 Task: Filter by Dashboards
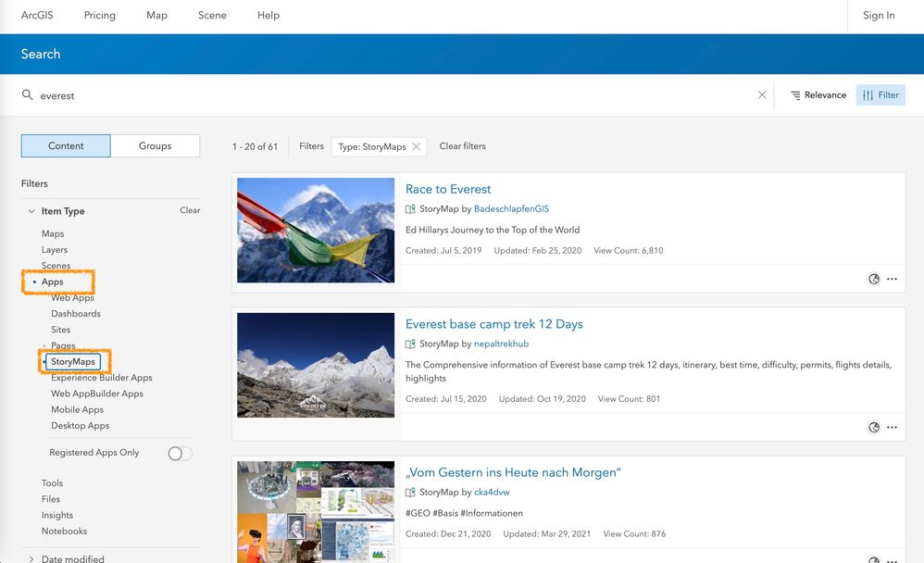click(75, 314)
